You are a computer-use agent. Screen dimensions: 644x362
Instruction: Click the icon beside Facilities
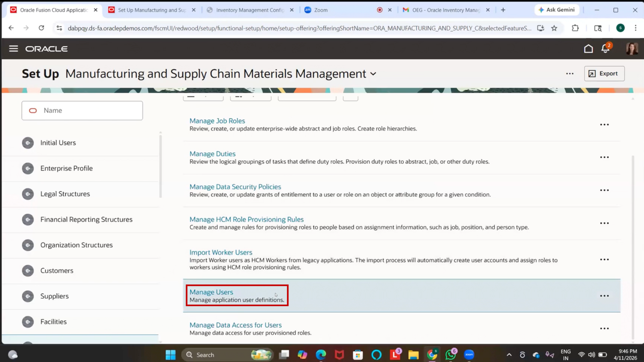tap(28, 322)
